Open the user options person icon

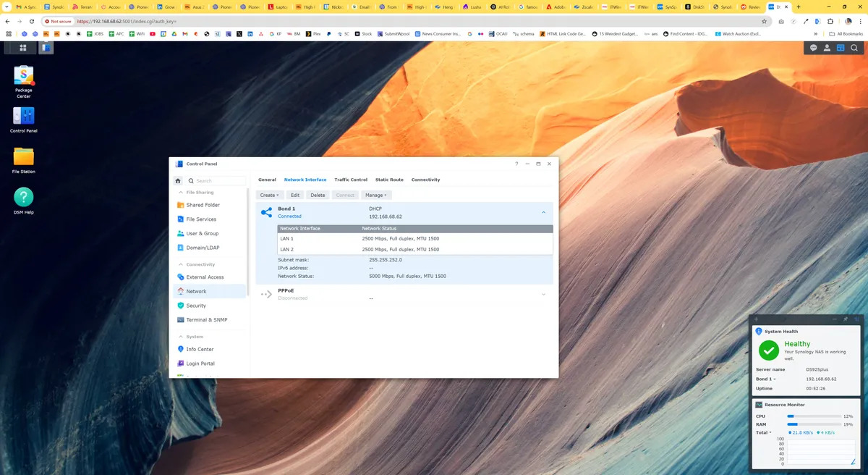click(x=827, y=48)
